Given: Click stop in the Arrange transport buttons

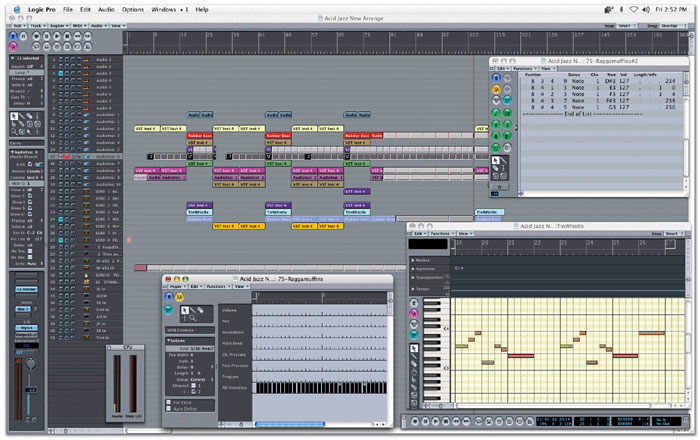Looking at the screenshot, I should (x=67, y=36).
